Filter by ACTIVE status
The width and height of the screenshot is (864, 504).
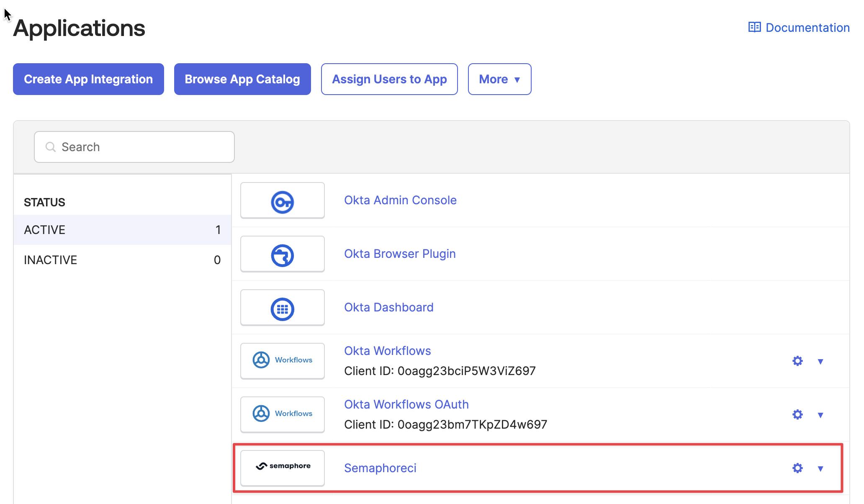click(122, 230)
